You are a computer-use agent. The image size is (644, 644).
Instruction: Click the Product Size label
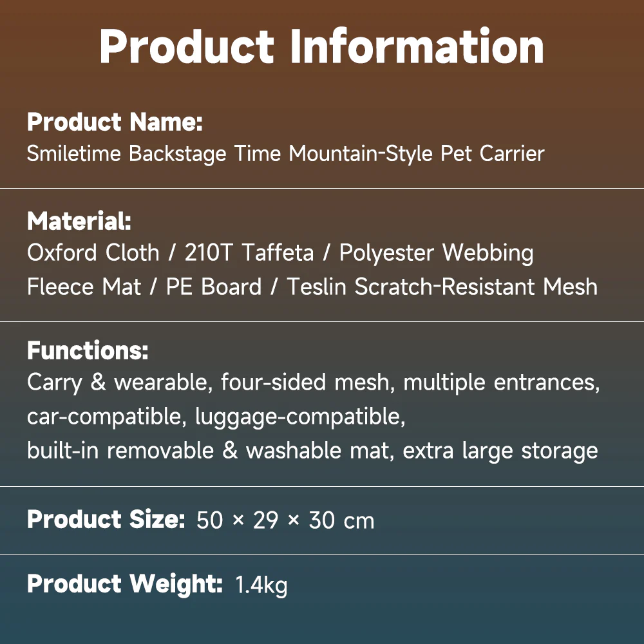pyautogui.click(x=106, y=519)
